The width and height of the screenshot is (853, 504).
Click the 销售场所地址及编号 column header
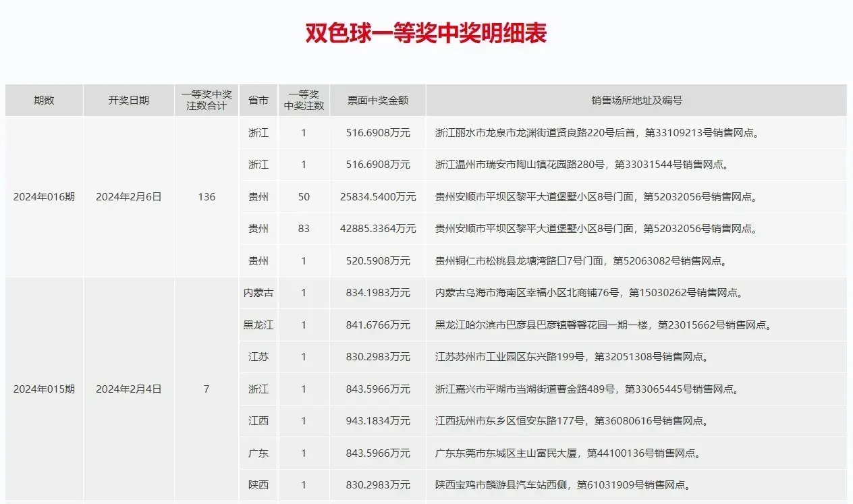(636, 101)
